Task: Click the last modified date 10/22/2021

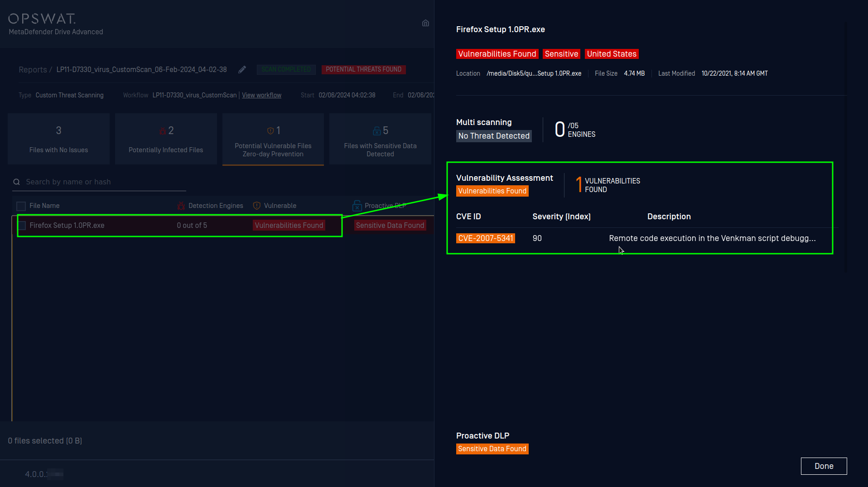Action: pyautogui.click(x=735, y=73)
